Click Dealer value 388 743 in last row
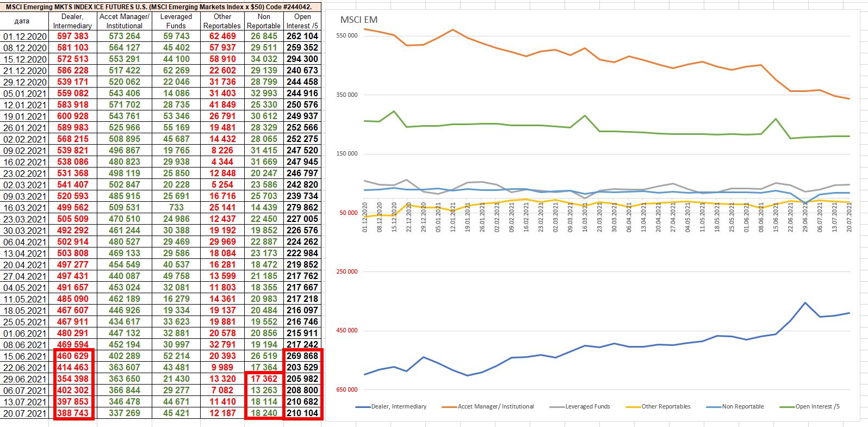This screenshot has width=868, height=427. [x=73, y=413]
